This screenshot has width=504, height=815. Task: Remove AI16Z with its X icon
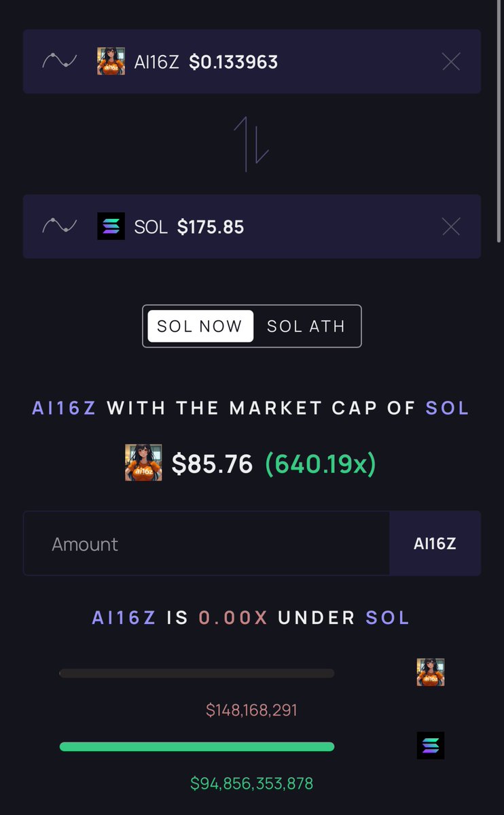tap(451, 62)
